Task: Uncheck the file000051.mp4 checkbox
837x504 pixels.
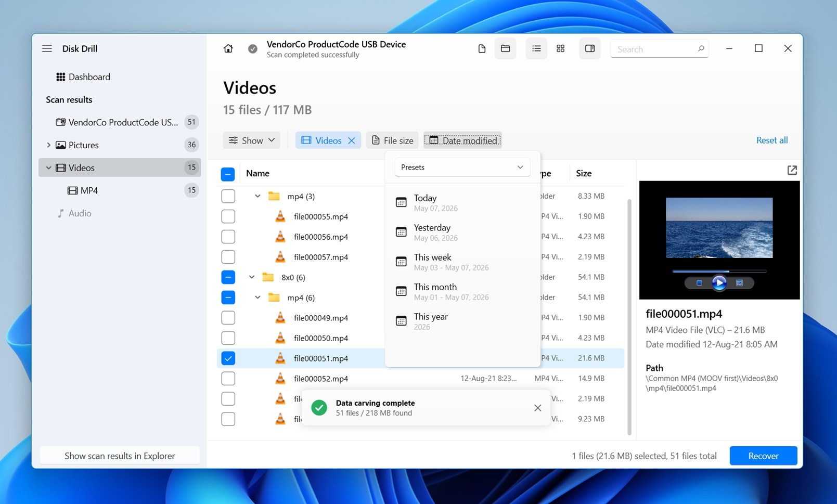Action: click(228, 358)
